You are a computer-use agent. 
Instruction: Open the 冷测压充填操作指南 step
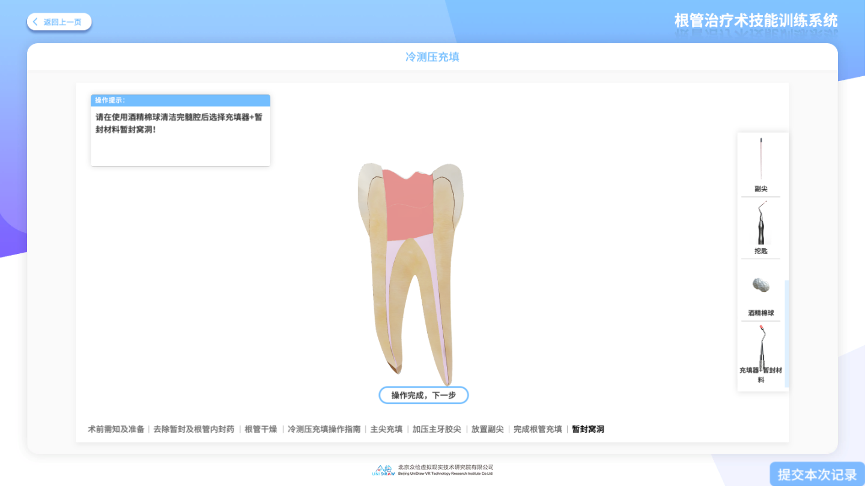point(323,429)
